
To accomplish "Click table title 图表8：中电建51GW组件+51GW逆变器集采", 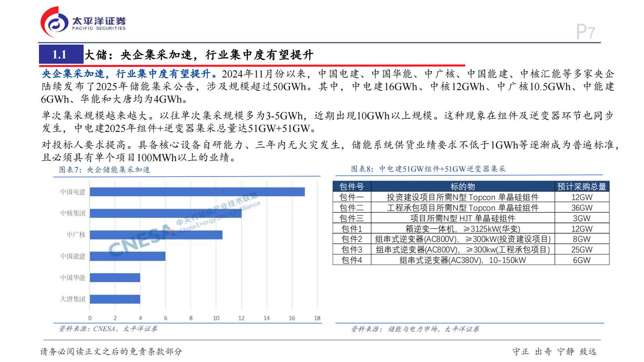I will pyautogui.click(x=428, y=169).
